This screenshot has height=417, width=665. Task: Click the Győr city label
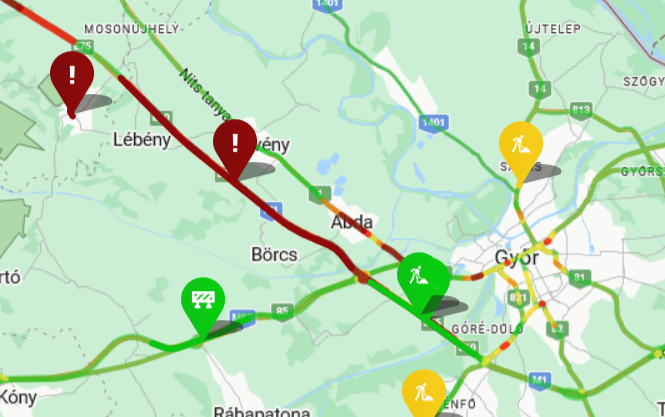tap(517, 257)
